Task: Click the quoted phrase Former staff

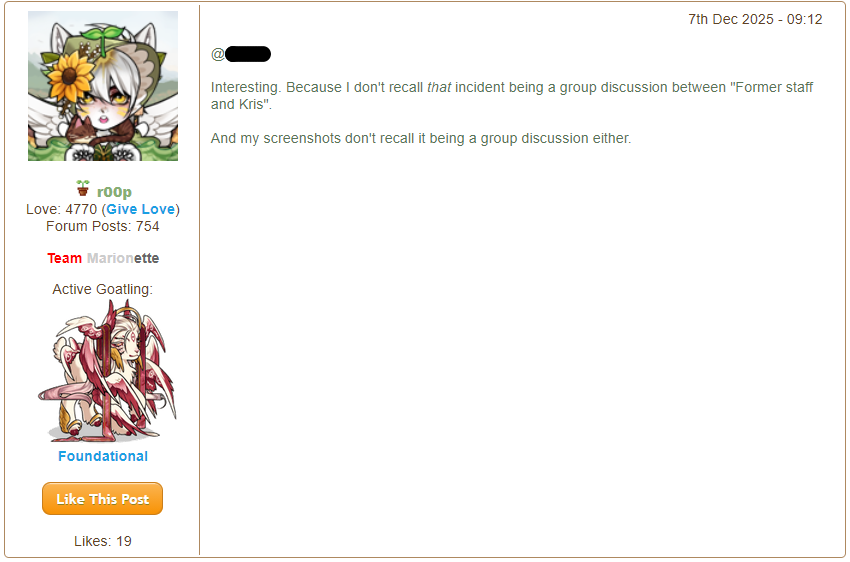Action: point(771,87)
